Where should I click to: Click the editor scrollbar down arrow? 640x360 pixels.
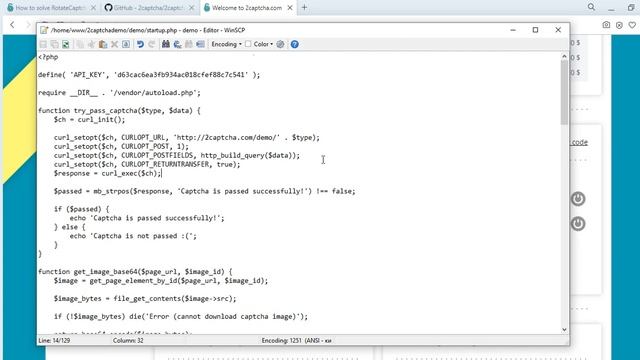(564, 329)
